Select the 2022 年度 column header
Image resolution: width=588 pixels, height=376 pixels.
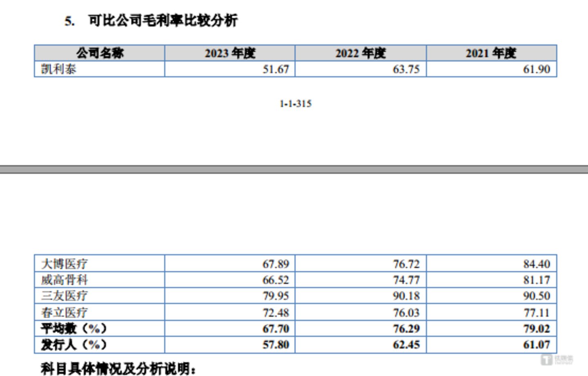[361, 53]
